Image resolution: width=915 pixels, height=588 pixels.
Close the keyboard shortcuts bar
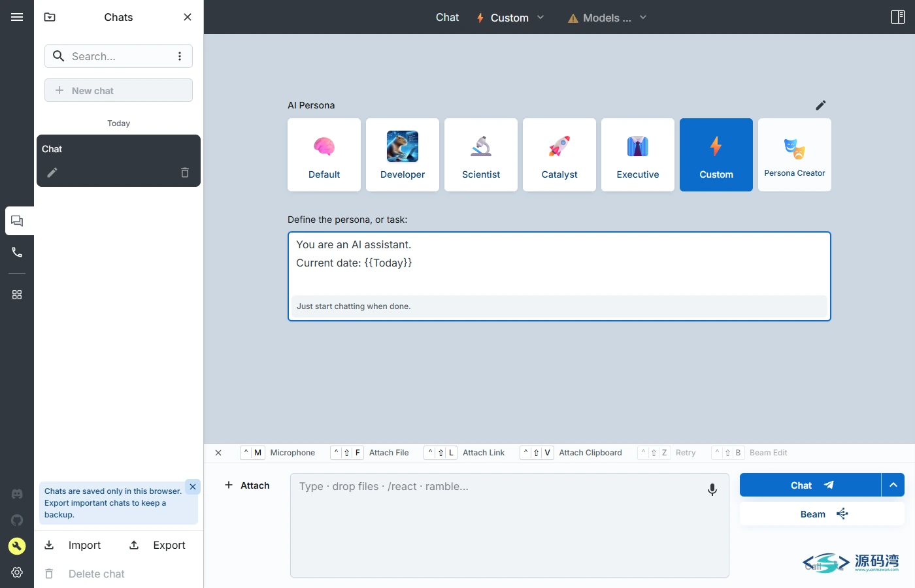point(218,453)
